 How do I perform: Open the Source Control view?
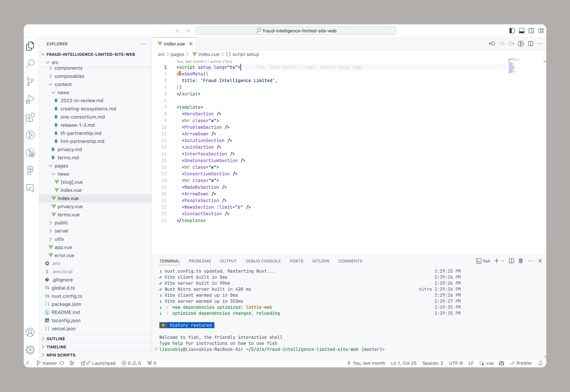tap(30, 81)
